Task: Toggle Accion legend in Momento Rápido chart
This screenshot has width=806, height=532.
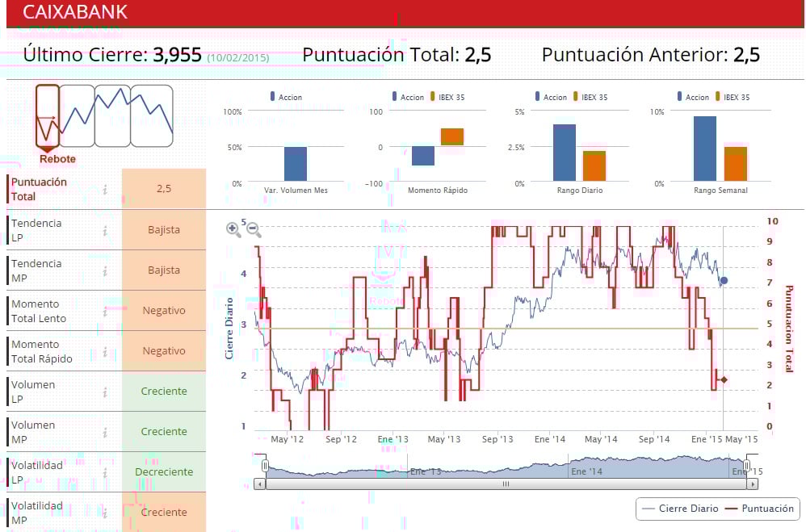Action: 408,97
